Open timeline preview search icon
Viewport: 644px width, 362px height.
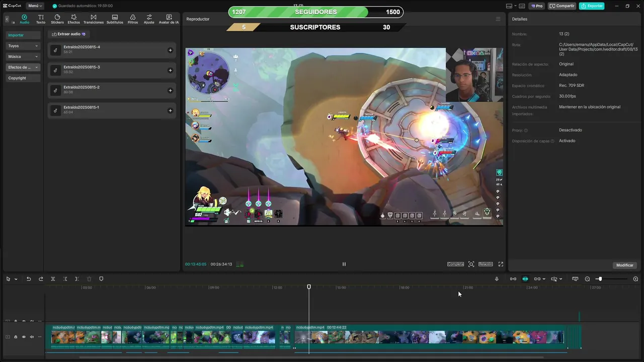pyautogui.click(x=575, y=279)
